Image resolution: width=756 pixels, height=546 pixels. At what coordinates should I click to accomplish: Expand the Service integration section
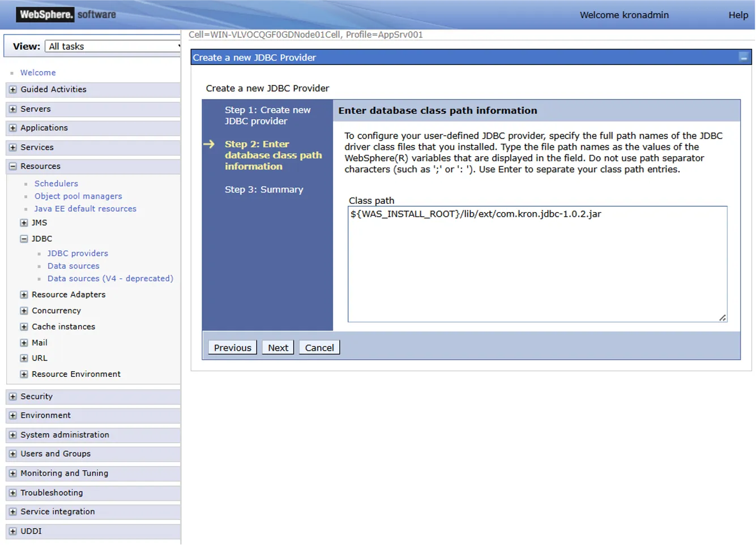point(12,512)
